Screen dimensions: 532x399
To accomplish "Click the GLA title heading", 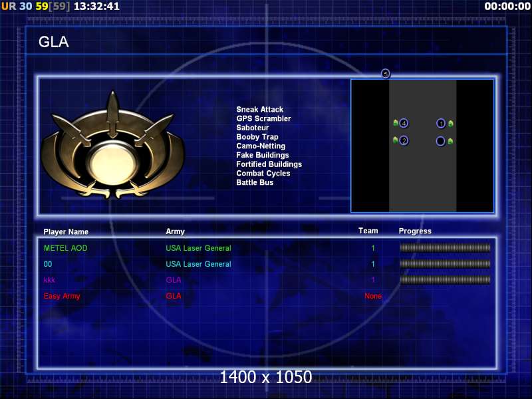I will 54,43.
